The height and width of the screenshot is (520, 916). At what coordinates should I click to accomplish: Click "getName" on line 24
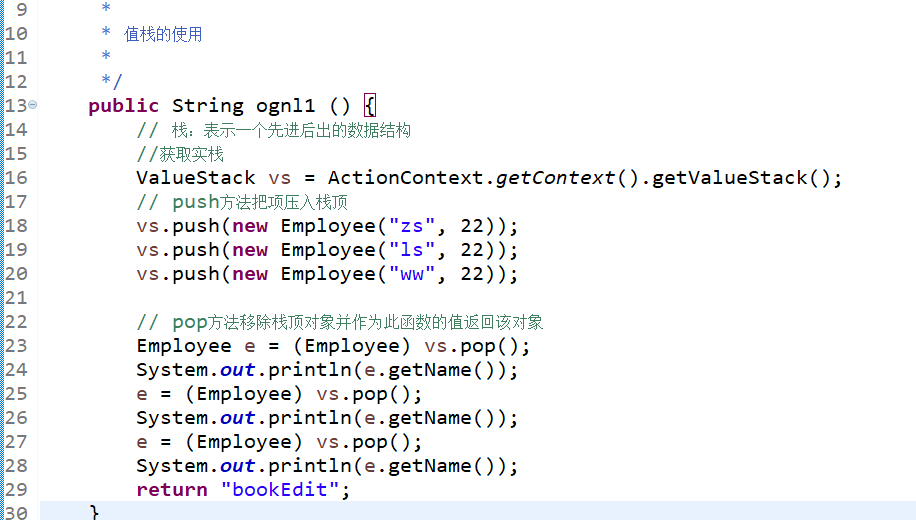click(429, 370)
